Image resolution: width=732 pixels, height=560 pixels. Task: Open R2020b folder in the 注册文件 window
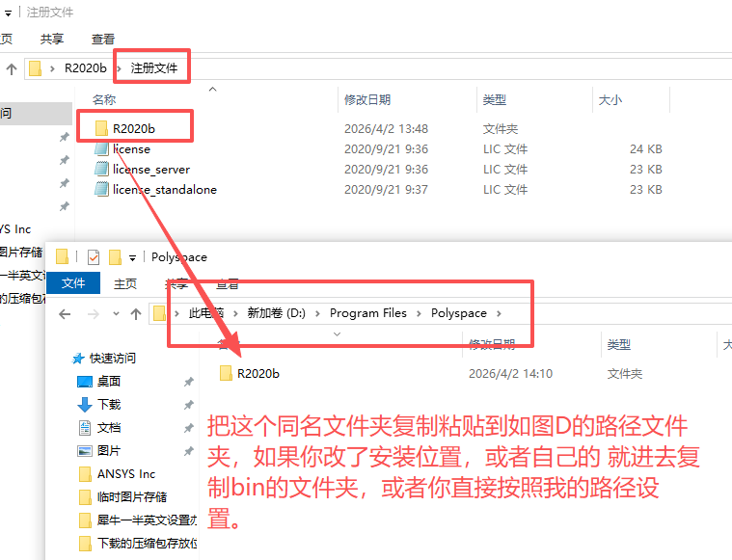[133, 128]
